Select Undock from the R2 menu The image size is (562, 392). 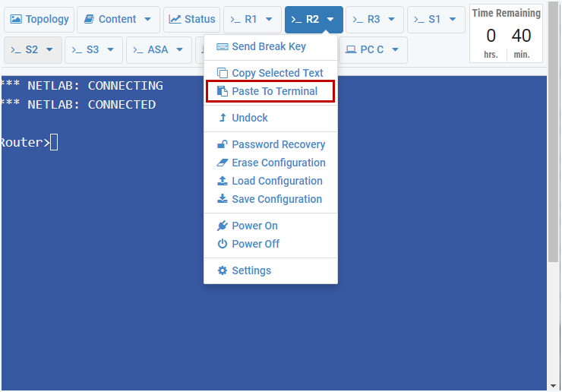tap(249, 118)
